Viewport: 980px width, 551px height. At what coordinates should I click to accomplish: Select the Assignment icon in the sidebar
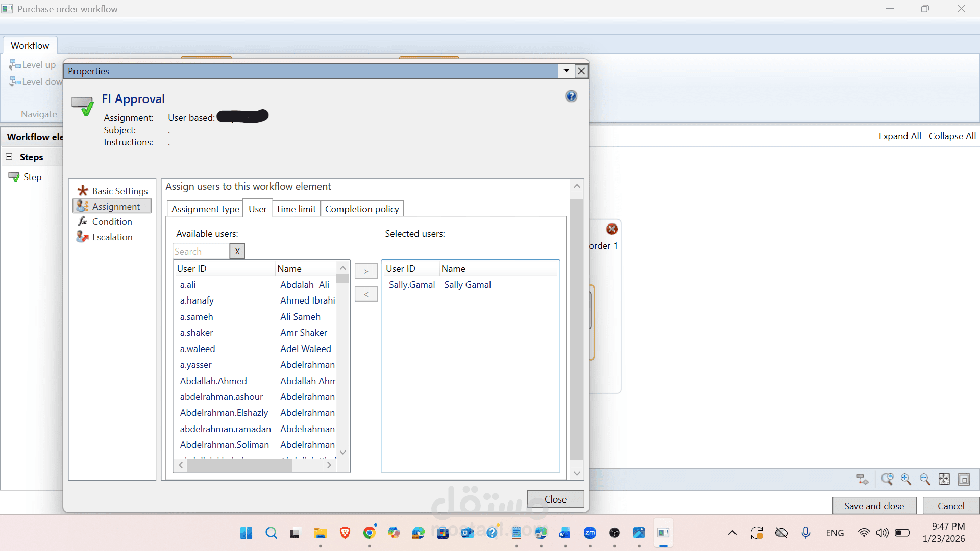click(x=82, y=206)
